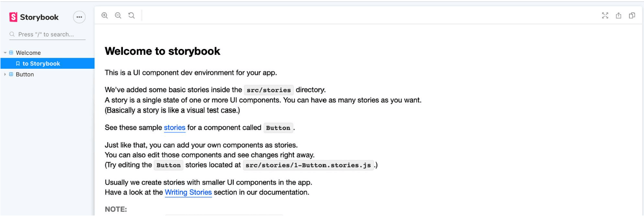Image resolution: width=644 pixels, height=220 pixels.
Task: Zoom in on the canvas
Action: tap(104, 16)
